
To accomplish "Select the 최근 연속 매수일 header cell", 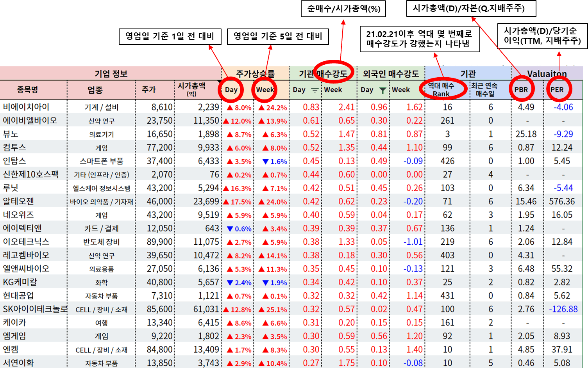I will point(484,90).
